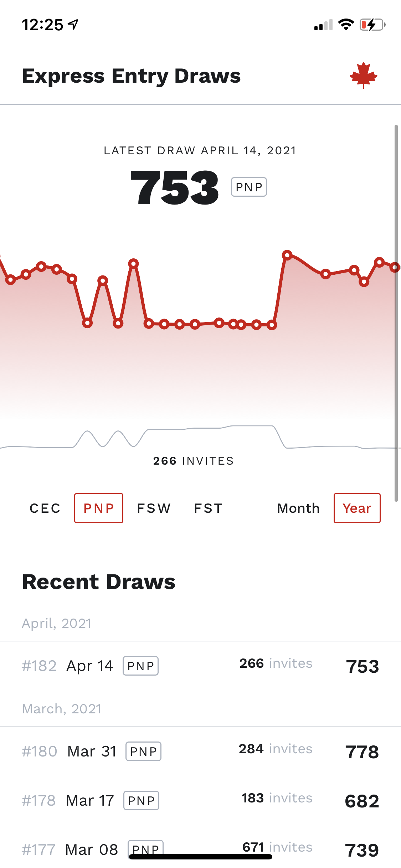Select the CEC draw type filter

coord(45,508)
